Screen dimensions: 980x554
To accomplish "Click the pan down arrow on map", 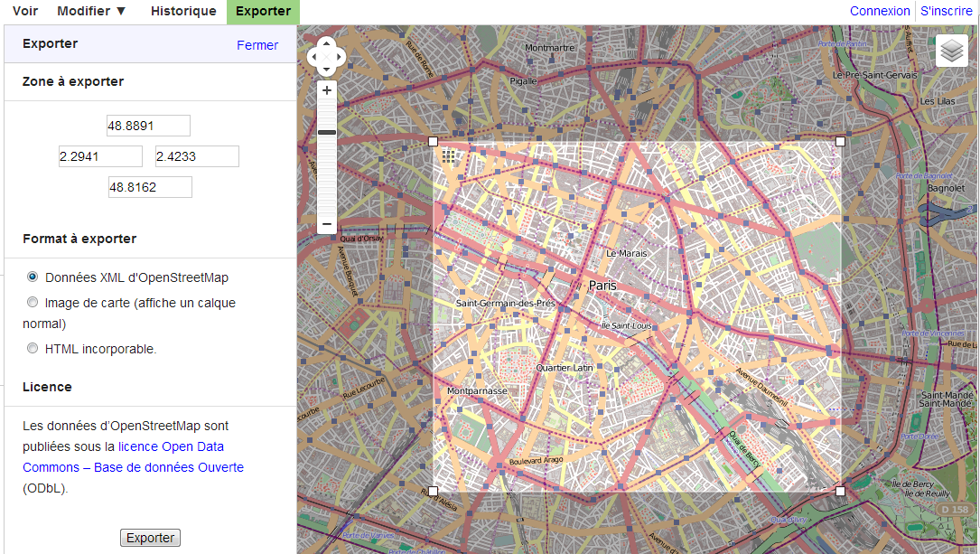I will (x=326, y=70).
